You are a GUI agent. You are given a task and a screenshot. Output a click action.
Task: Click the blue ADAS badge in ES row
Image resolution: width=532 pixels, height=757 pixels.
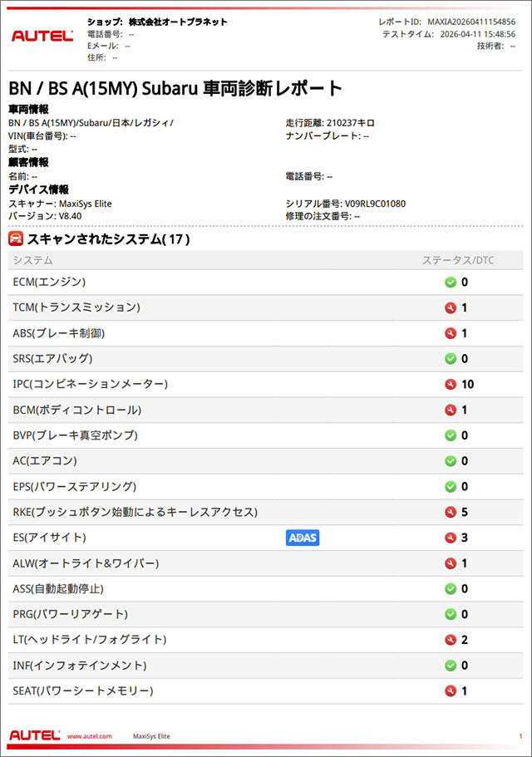[303, 538]
